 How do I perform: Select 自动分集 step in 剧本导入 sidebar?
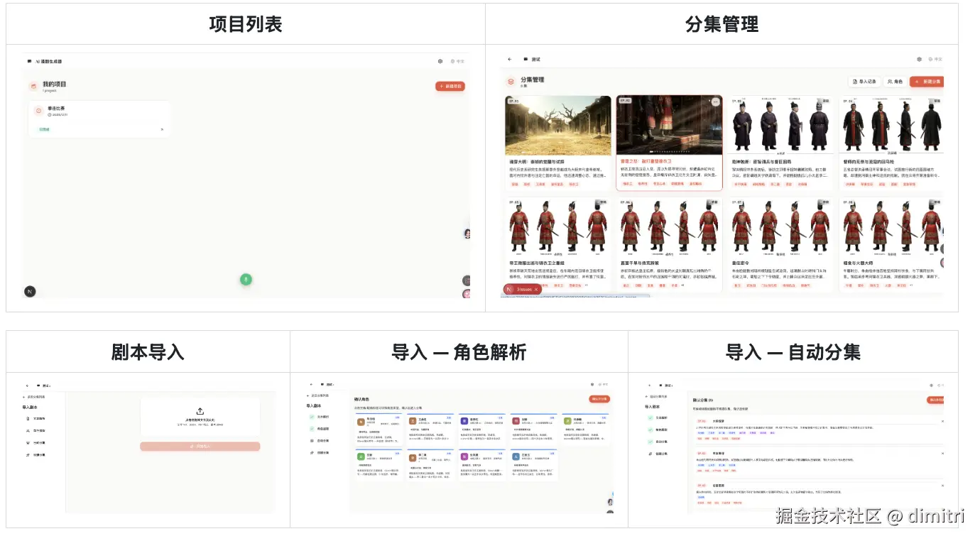pyautogui.click(x=36, y=443)
